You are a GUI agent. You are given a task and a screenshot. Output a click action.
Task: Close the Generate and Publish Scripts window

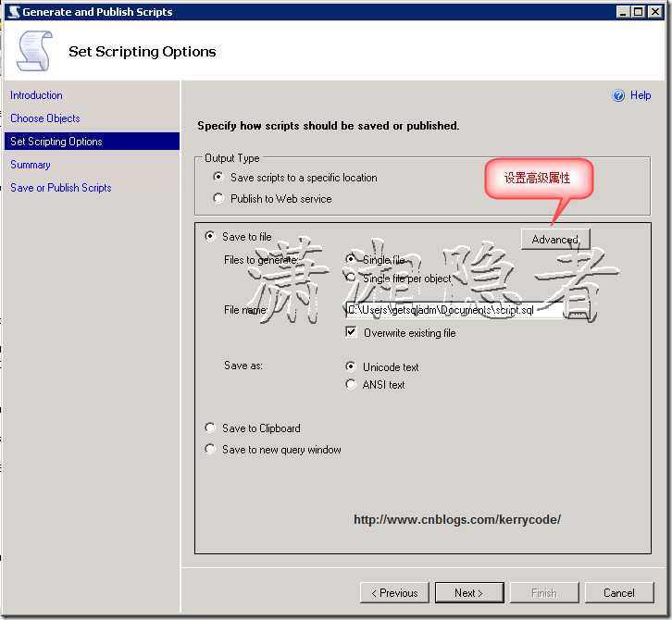(x=654, y=12)
